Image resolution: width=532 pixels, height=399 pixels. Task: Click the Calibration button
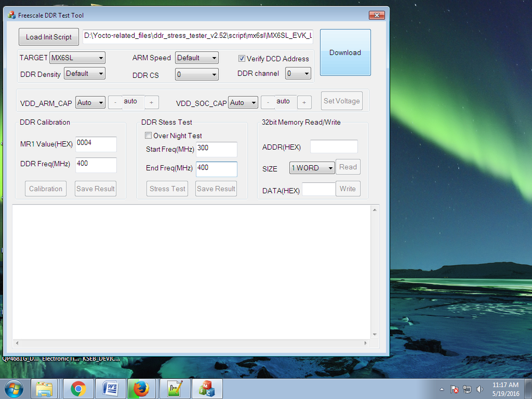(45, 189)
